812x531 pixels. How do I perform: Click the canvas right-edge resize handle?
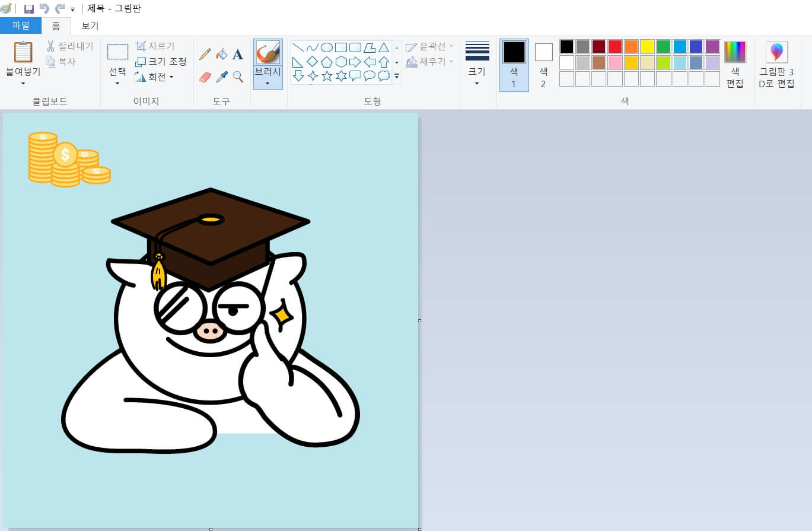point(420,320)
